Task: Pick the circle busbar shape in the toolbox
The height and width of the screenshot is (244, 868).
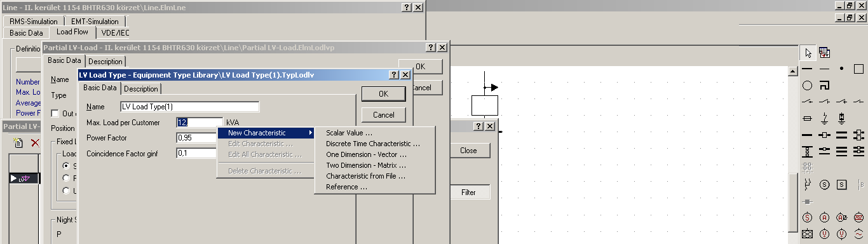Action: (808, 85)
